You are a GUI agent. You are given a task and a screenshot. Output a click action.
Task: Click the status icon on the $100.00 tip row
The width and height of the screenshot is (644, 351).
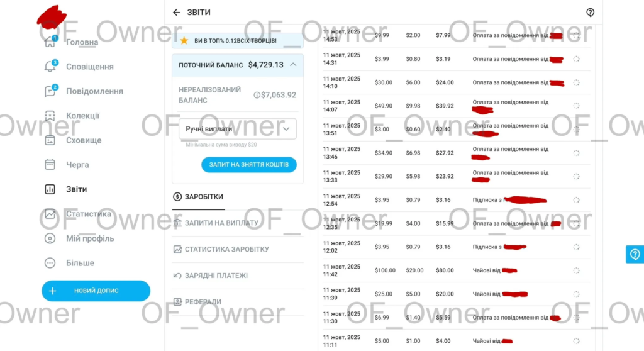tap(576, 270)
